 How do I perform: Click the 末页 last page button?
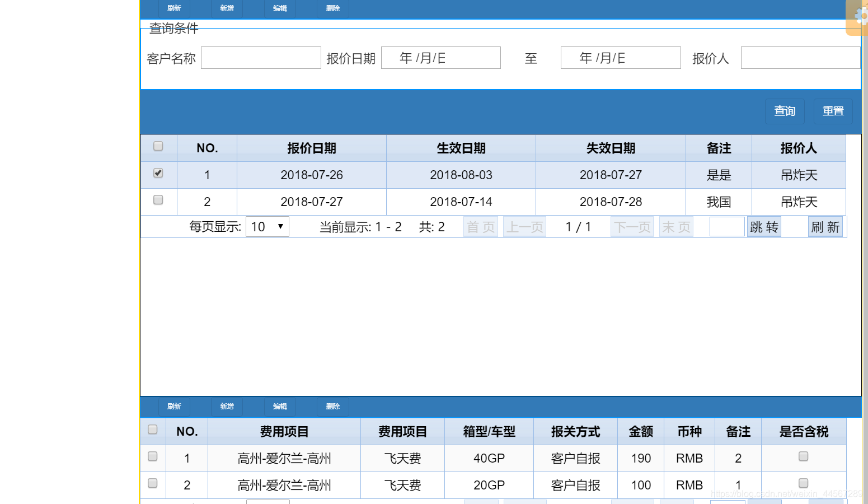676,227
